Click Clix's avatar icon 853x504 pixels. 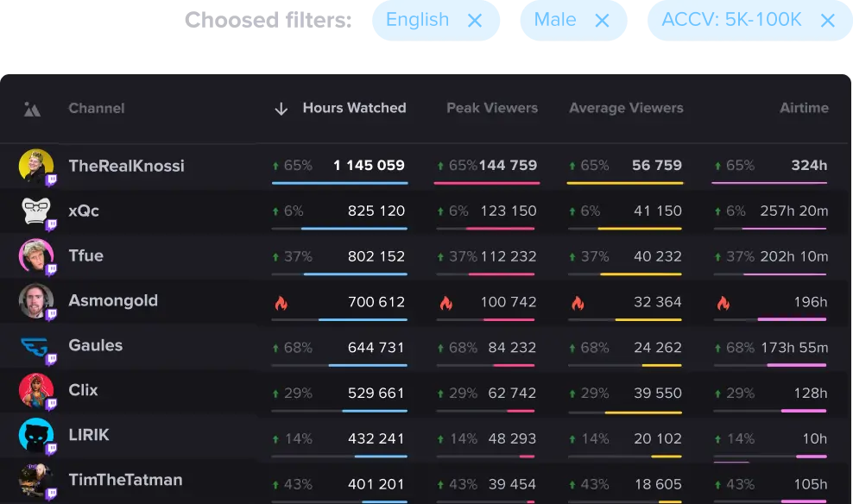[36, 391]
